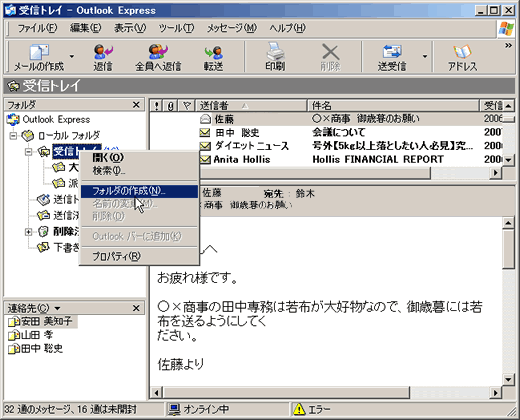The width and height of the screenshot is (520, 420).
Task: Select the message from 佐藤
Action: coord(326,119)
